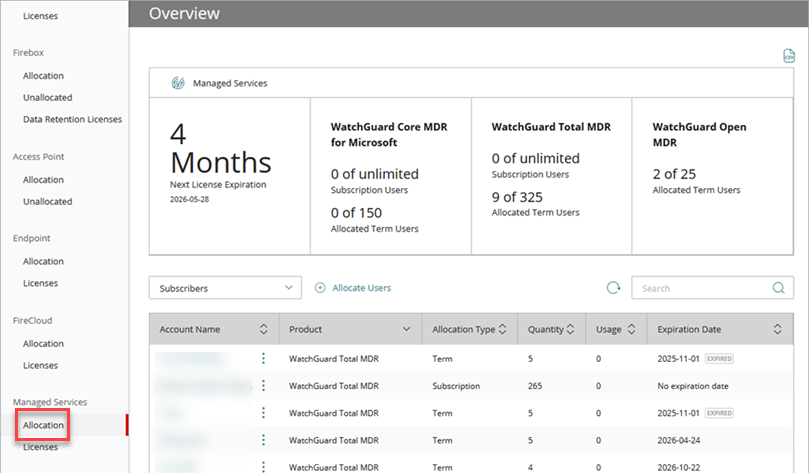Open row menu for 2025-11-01 first Term row
The height and width of the screenshot is (473, 809).
pyautogui.click(x=263, y=358)
